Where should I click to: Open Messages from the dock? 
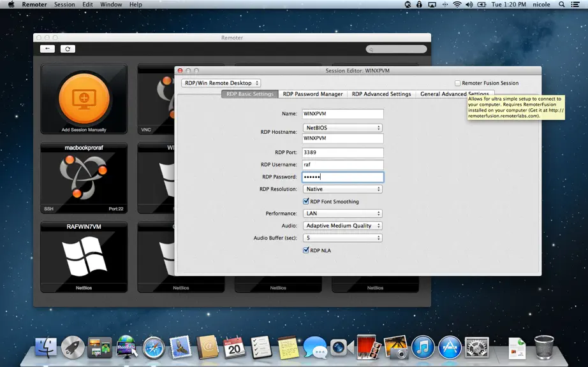click(x=315, y=347)
